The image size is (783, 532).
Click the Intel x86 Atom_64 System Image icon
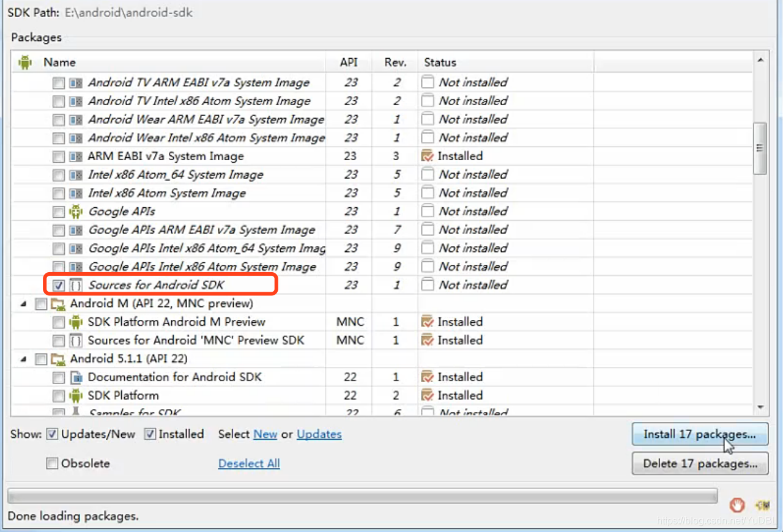coord(76,175)
